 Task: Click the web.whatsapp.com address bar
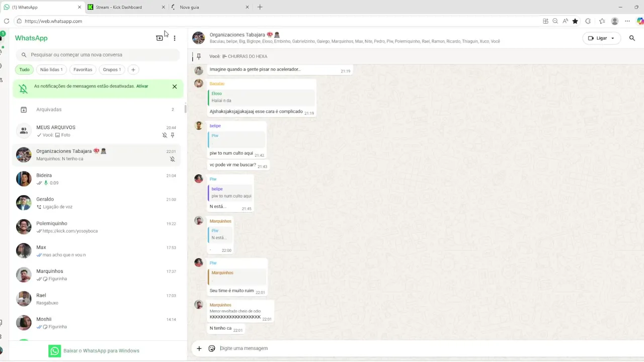click(277, 21)
